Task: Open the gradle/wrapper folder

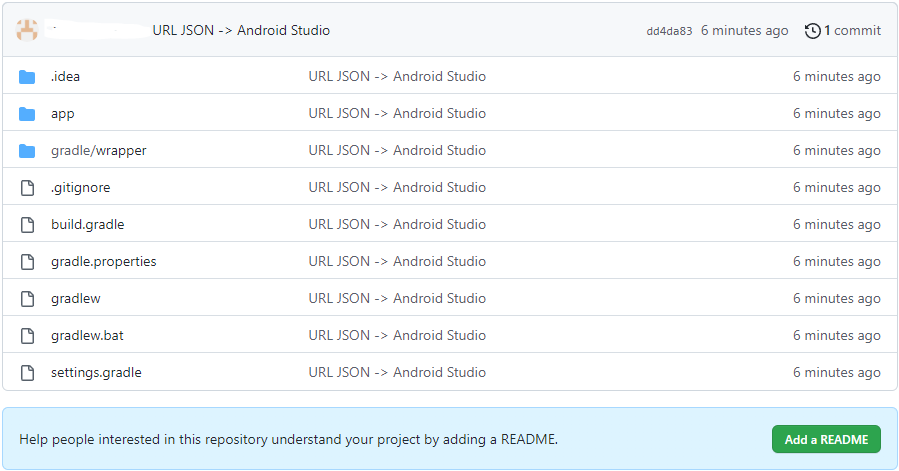Action: (x=99, y=150)
